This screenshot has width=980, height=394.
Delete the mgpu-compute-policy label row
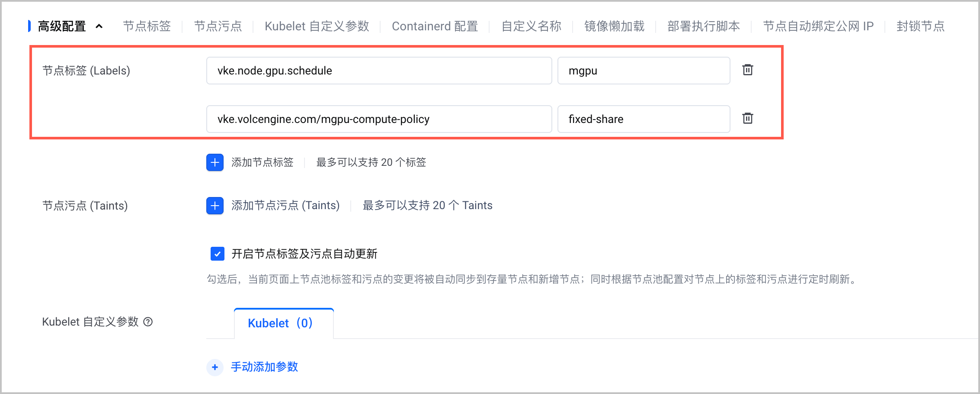(747, 118)
